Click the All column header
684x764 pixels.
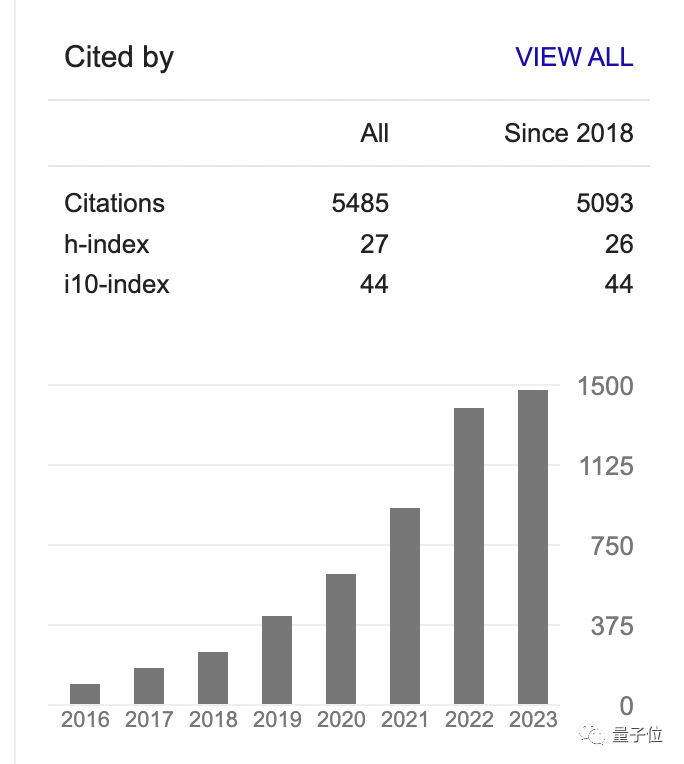[x=374, y=133]
